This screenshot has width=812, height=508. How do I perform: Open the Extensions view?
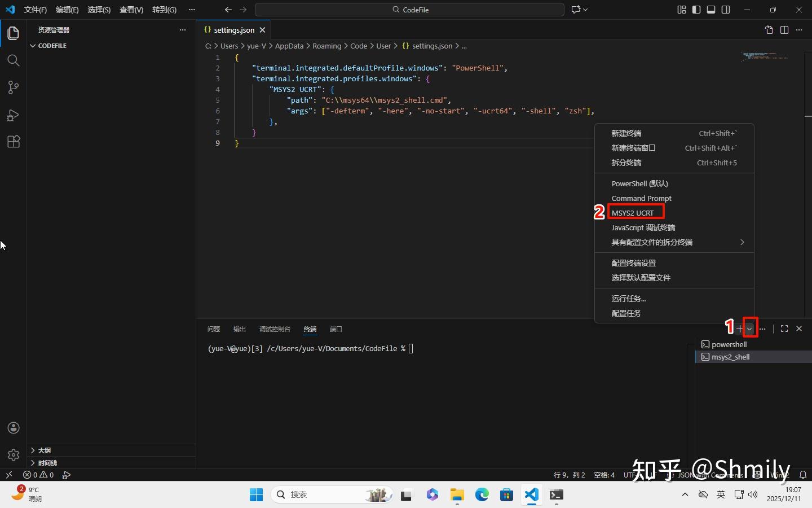click(x=14, y=142)
